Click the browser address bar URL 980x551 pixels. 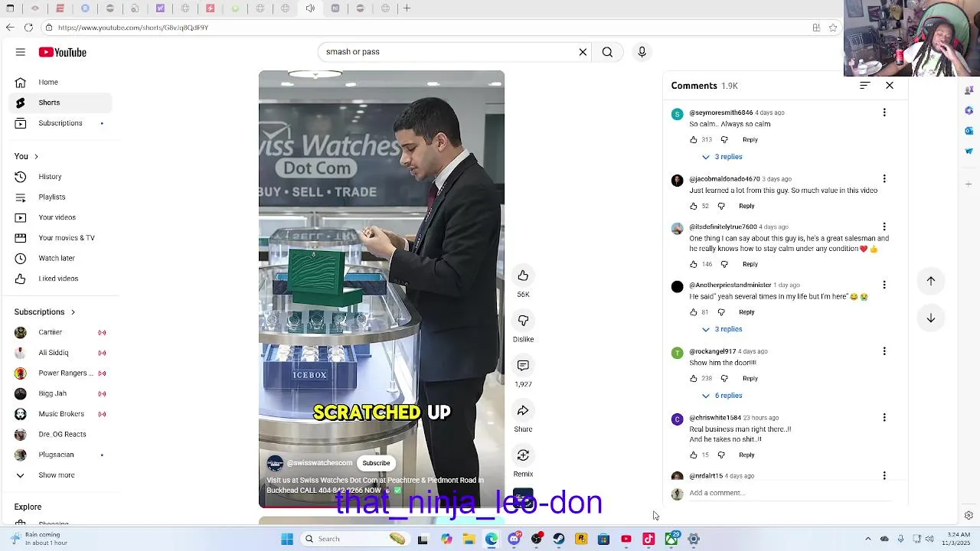132,28
